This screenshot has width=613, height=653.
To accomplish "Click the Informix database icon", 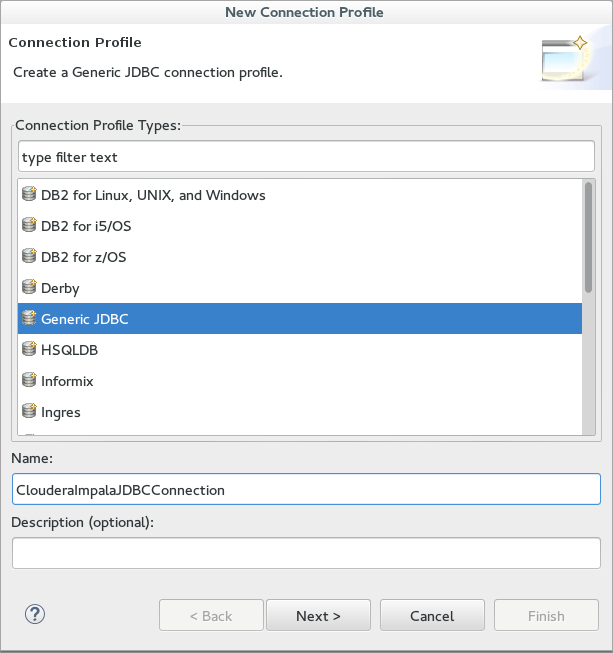I will click(29, 380).
